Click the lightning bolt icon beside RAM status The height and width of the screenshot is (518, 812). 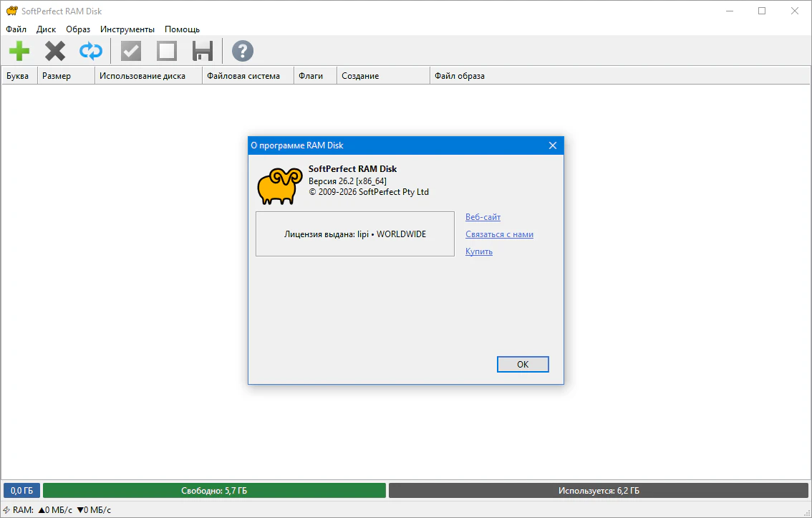[x=6, y=509]
